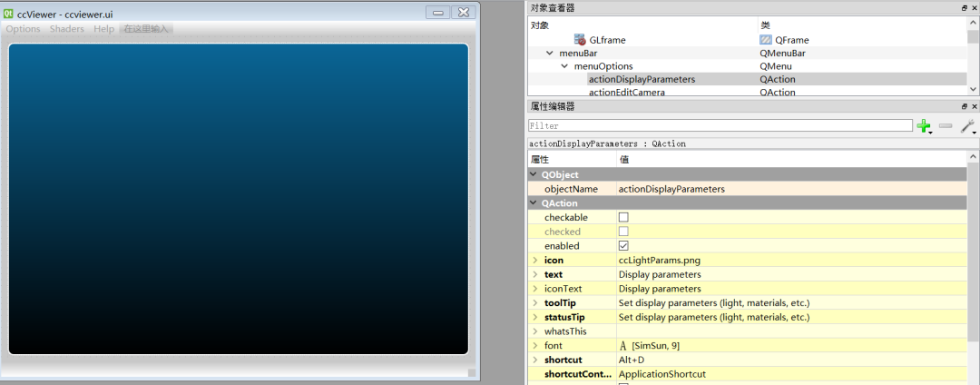Expand the shortcut property row

point(535,360)
